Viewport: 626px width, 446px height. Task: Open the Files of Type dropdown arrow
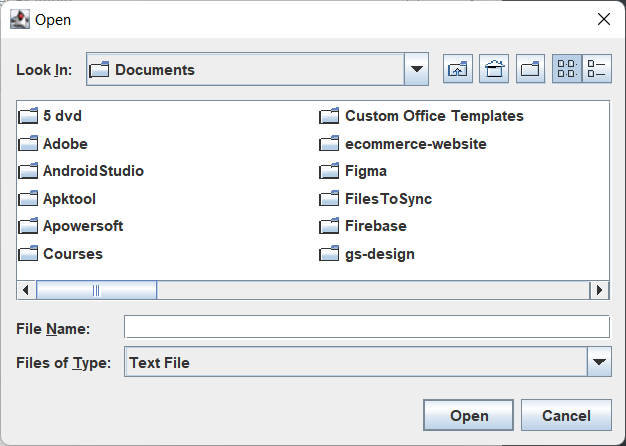click(x=599, y=362)
